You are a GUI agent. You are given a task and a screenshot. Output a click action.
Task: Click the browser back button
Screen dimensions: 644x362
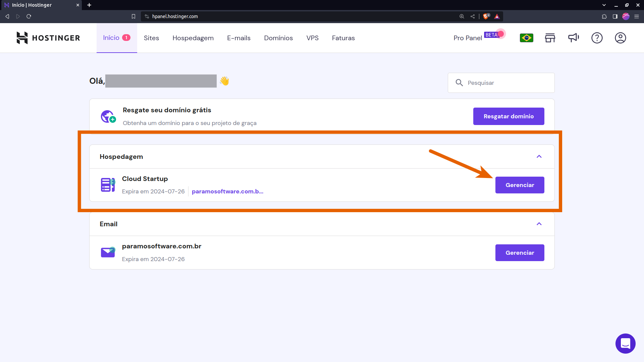pos(7,16)
